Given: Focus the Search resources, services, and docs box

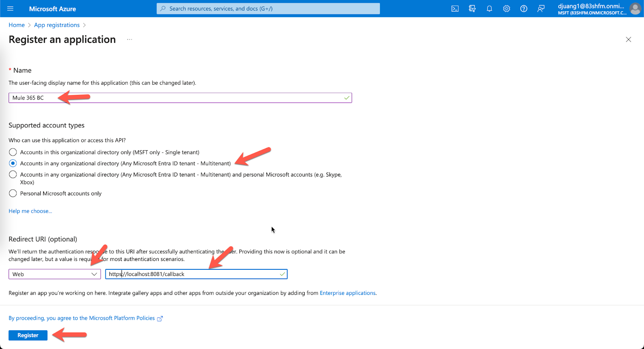Looking at the screenshot, I should [268, 8].
